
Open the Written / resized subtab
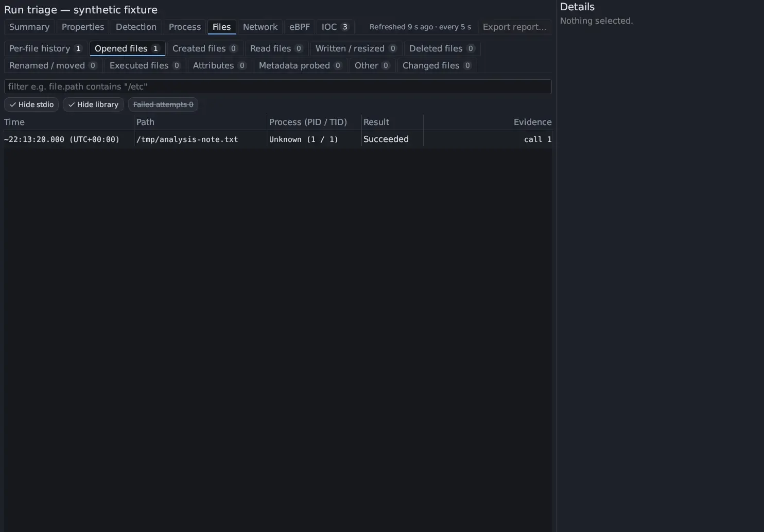tap(356, 48)
